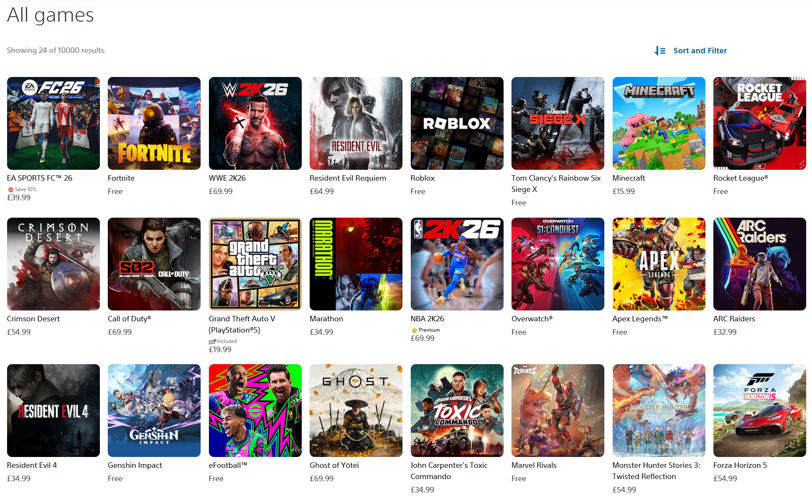Click the PS Plus Premium badge icon
The height and width of the screenshot is (504, 812).
point(414,330)
